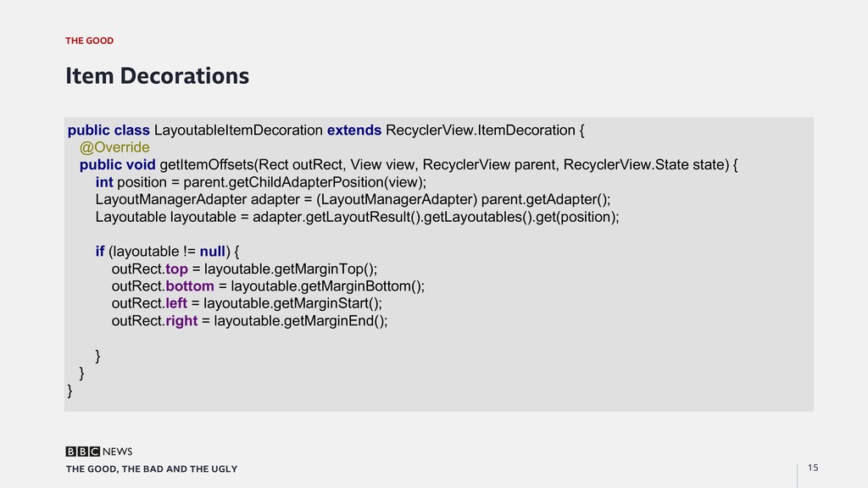The height and width of the screenshot is (488, 868).
Task: Click the LayoutableItemDecoration class name
Action: (238, 130)
